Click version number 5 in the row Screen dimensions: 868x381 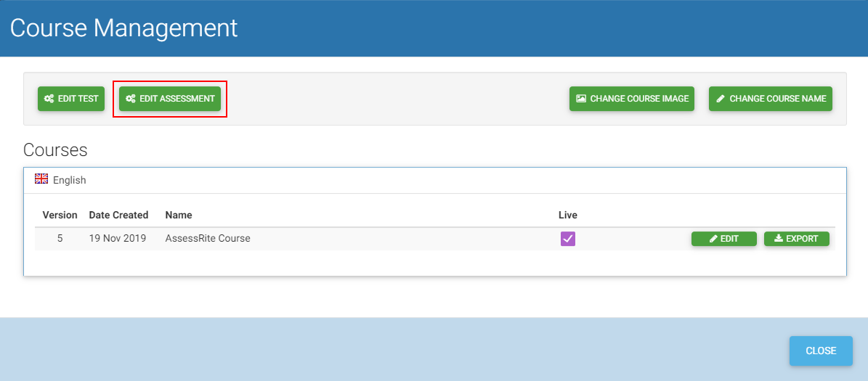click(x=60, y=238)
